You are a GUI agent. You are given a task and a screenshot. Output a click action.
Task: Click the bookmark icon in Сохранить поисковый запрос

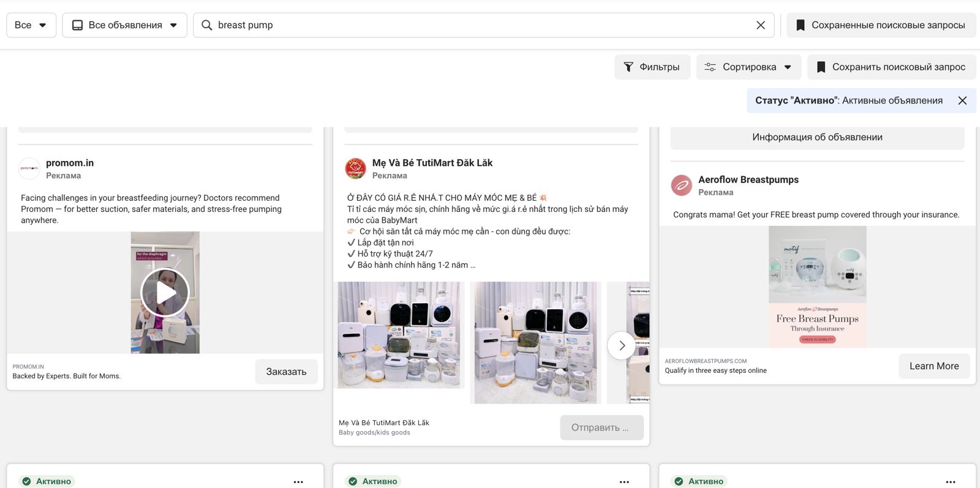point(821,67)
